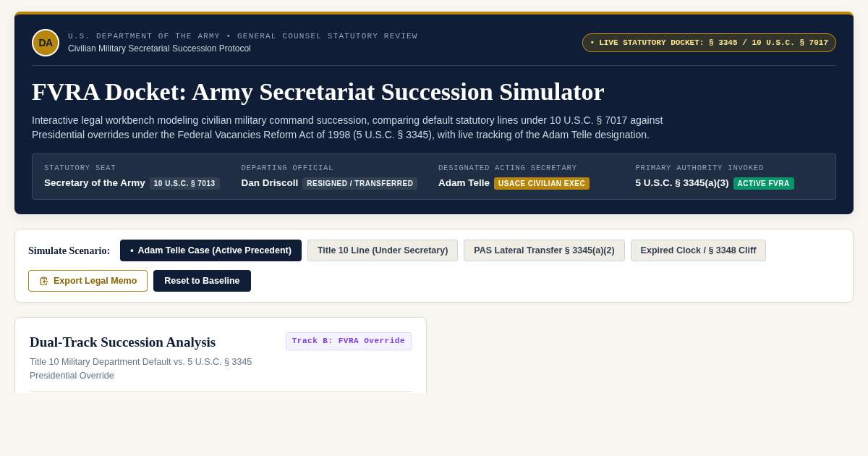Click the name Adam Telle in header
The width and height of the screenshot is (868, 456).
[464, 183]
